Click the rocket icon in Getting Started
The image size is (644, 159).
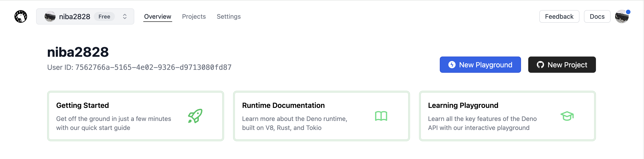(195, 116)
